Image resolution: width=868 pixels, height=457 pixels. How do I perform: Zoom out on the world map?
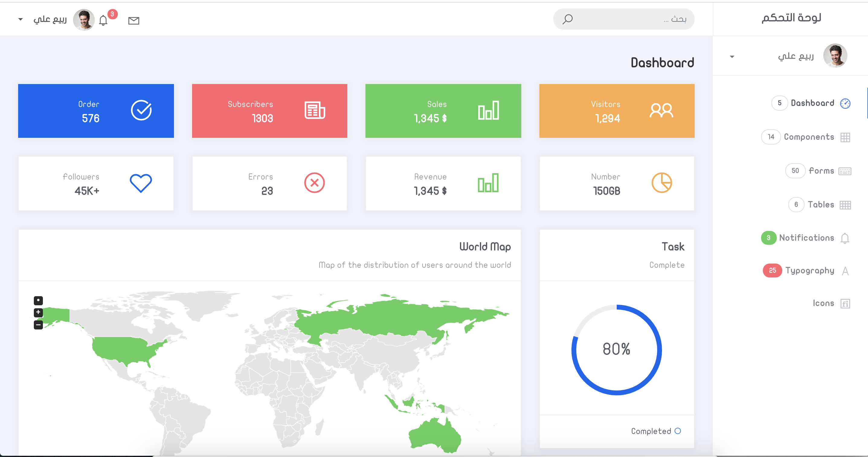point(38,325)
